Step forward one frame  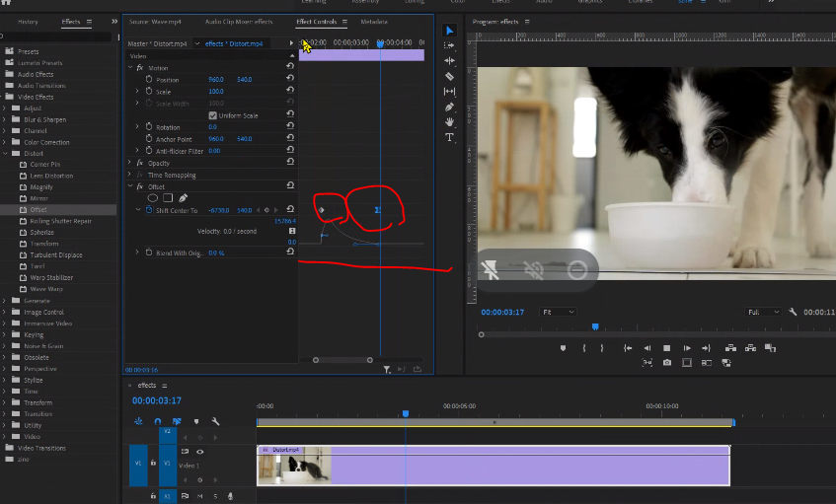pos(687,348)
